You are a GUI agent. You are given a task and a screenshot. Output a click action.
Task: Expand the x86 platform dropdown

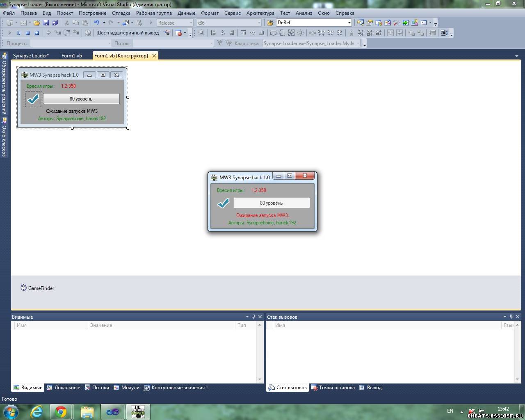point(259,23)
